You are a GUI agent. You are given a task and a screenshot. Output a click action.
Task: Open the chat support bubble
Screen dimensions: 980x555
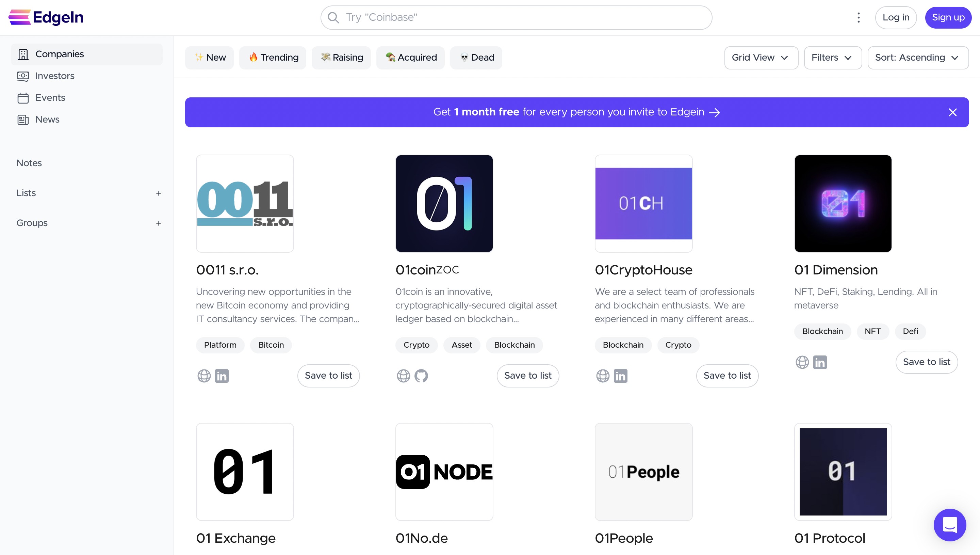click(x=949, y=525)
